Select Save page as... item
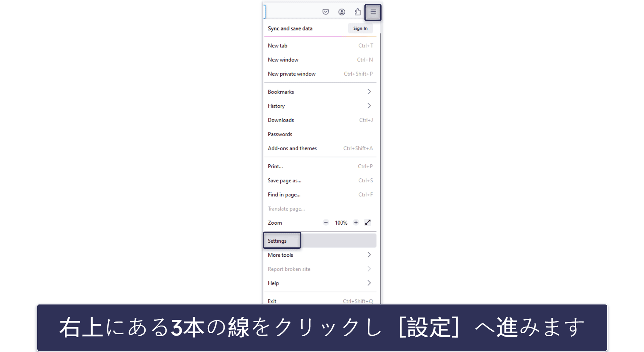The image size is (644, 352). point(320,180)
